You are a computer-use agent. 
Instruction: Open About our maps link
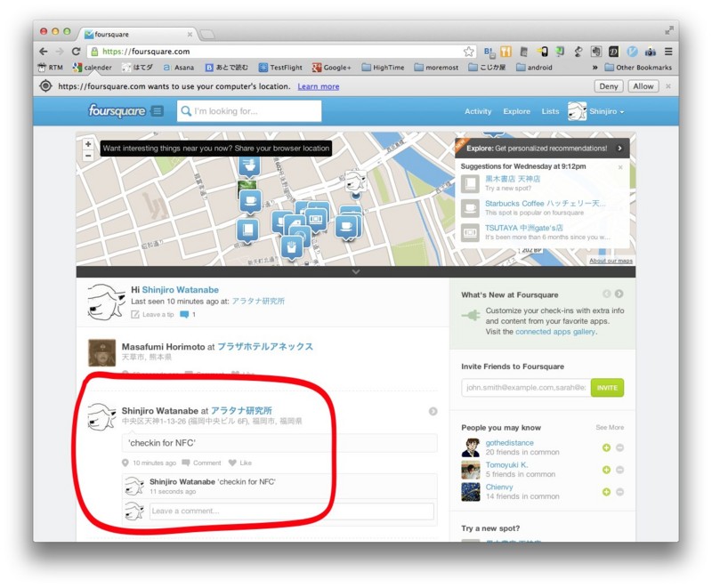pyautogui.click(x=611, y=261)
